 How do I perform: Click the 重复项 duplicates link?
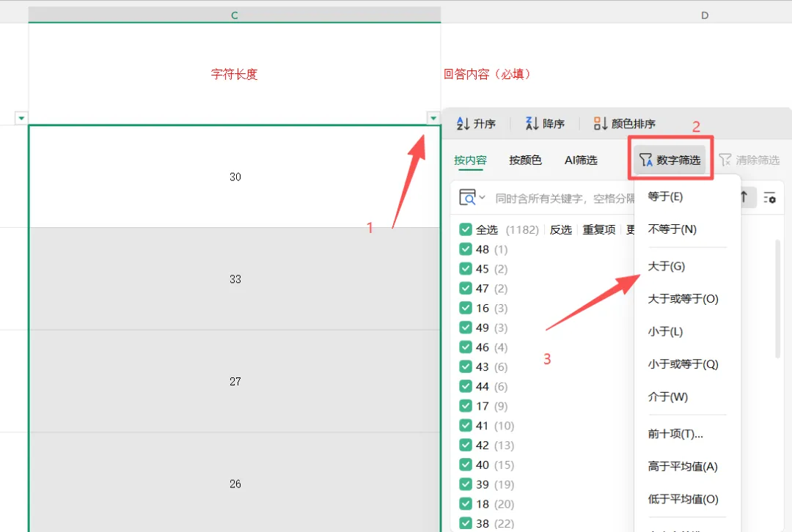tap(598, 229)
